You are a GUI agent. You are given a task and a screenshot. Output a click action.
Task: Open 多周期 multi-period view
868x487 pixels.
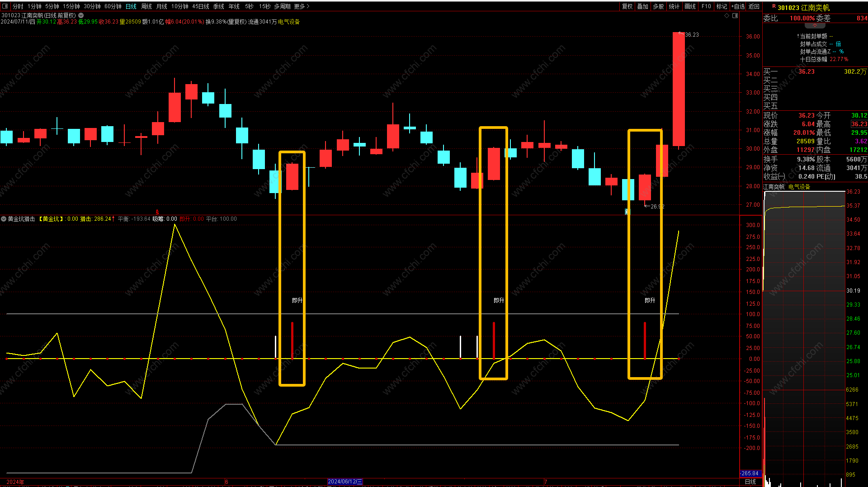click(282, 6)
